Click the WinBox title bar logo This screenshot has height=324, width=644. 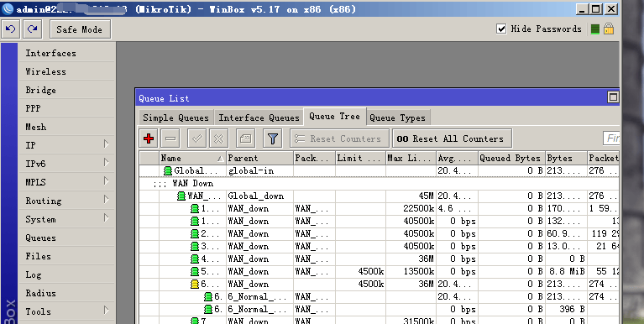pos(8,8)
